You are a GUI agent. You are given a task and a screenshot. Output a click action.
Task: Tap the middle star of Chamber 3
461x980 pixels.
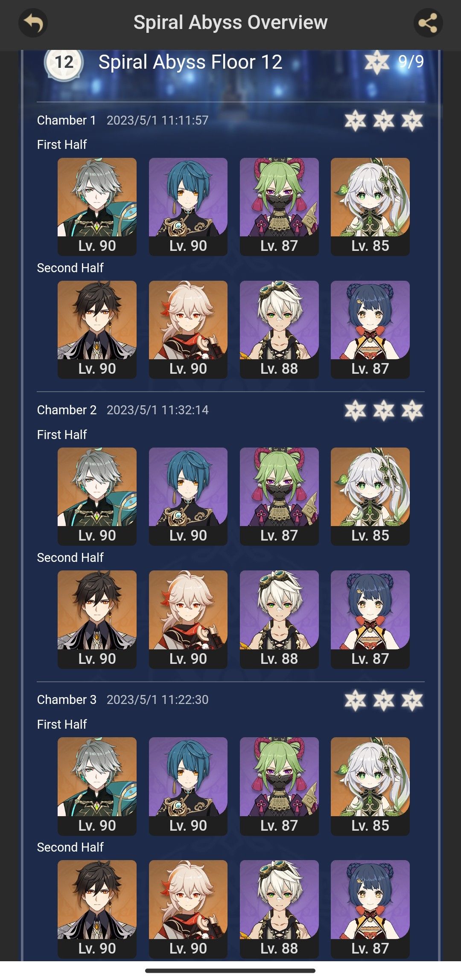(x=384, y=700)
